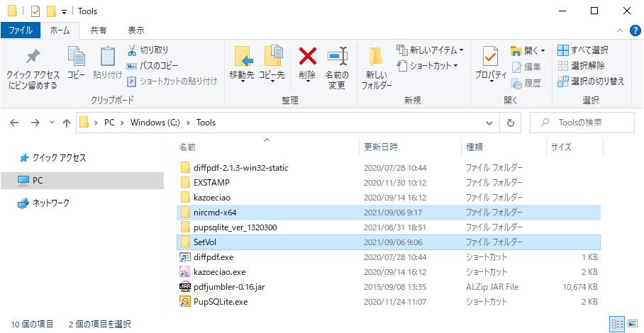
Task: Switch to Share (共有) tab
Action: tap(99, 30)
